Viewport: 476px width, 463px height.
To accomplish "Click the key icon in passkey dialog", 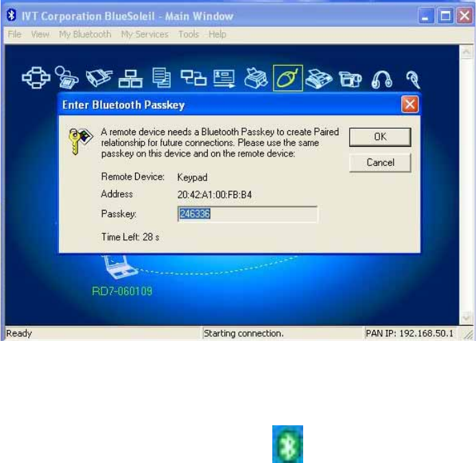I will click(80, 141).
